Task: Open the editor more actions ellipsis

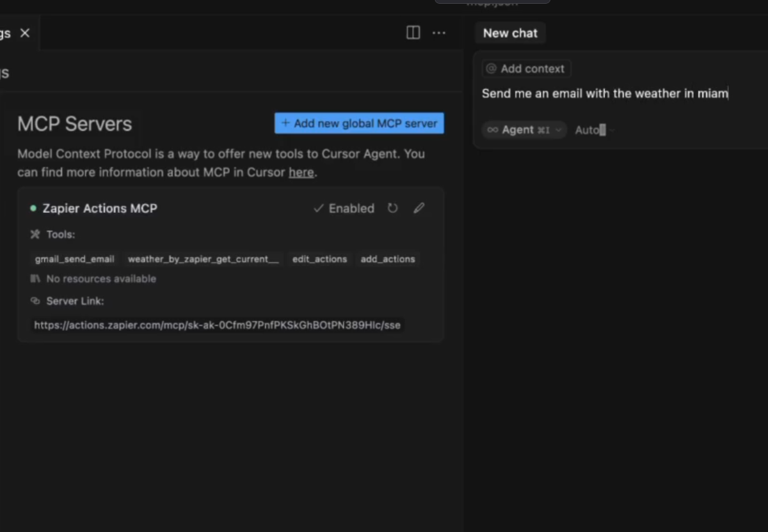Action: pyautogui.click(x=439, y=33)
